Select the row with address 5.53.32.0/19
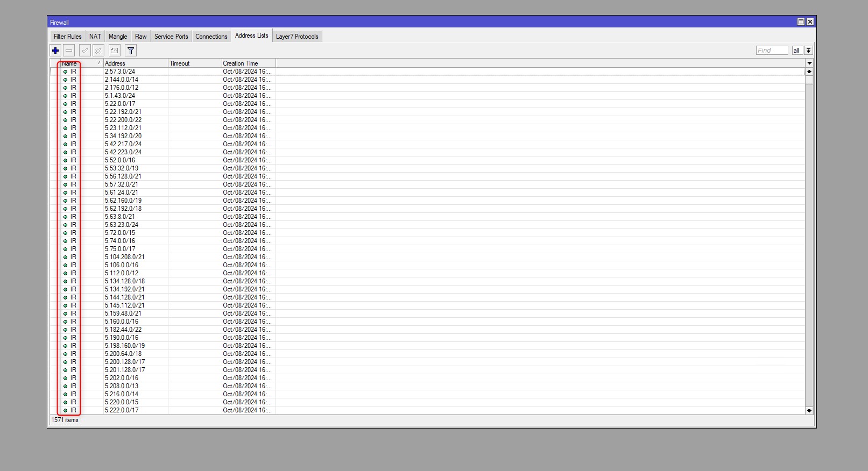 (x=428, y=168)
